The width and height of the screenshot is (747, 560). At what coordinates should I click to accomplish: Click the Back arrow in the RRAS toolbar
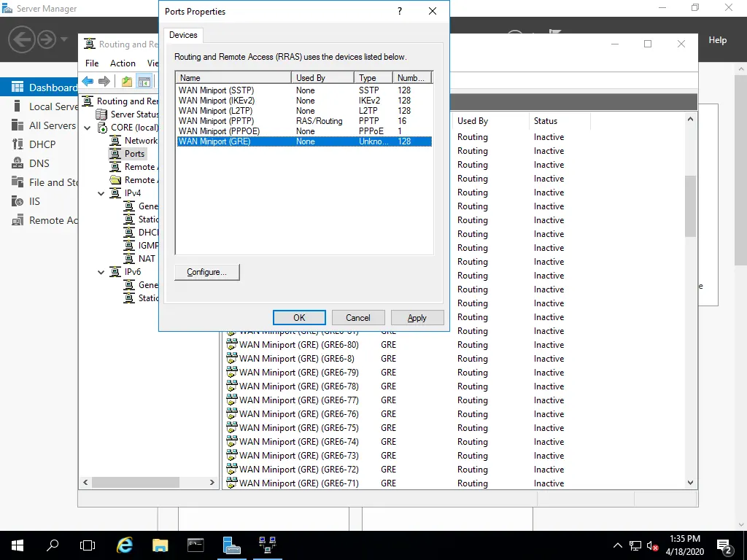88,82
